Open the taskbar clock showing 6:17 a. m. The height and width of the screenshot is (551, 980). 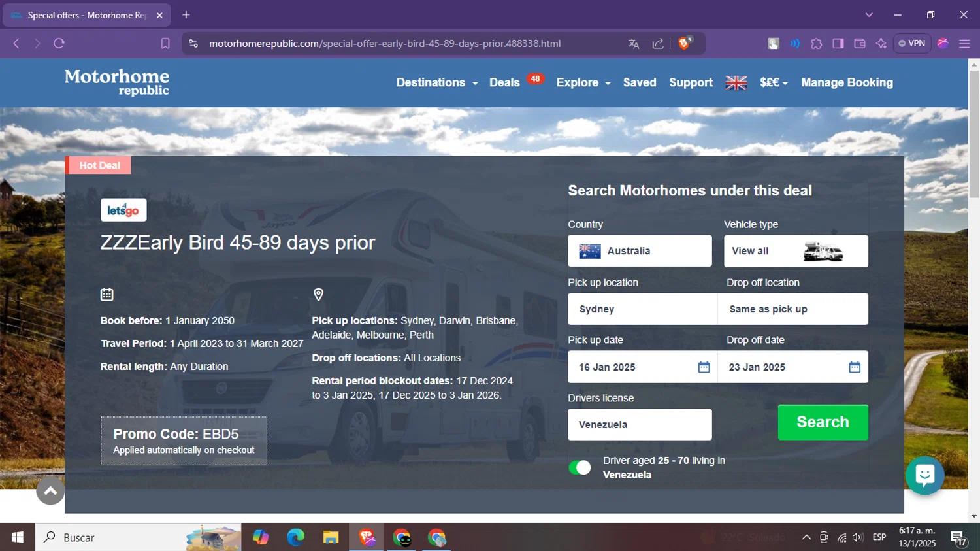(x=917, y=537)
